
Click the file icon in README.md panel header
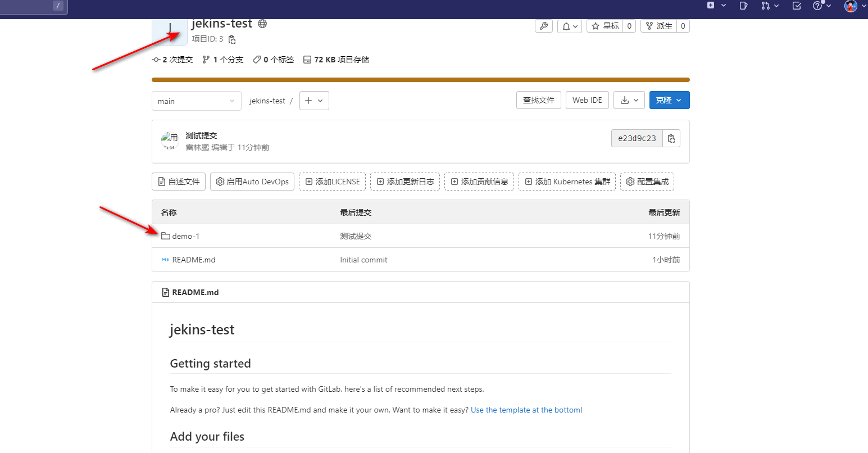tap(165, 292)
